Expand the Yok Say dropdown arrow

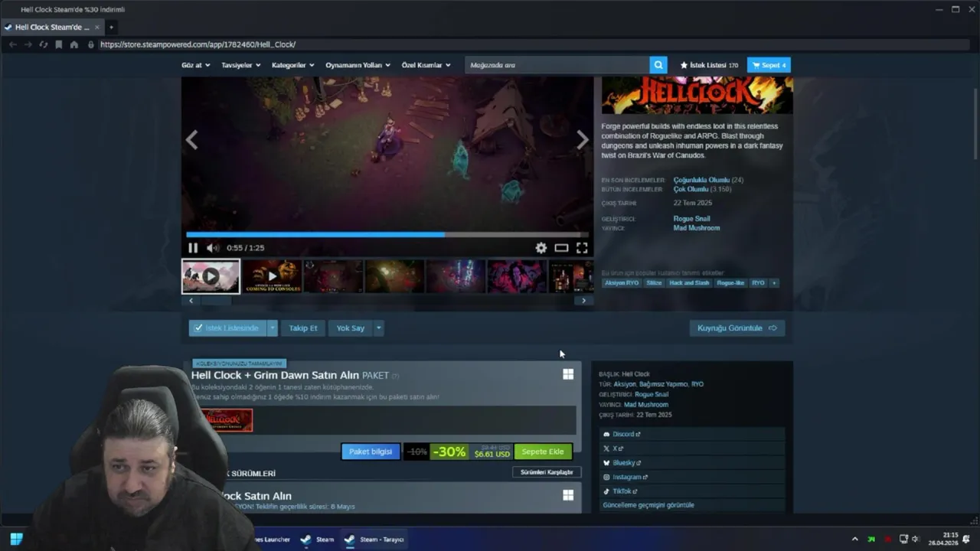point(378,328)
